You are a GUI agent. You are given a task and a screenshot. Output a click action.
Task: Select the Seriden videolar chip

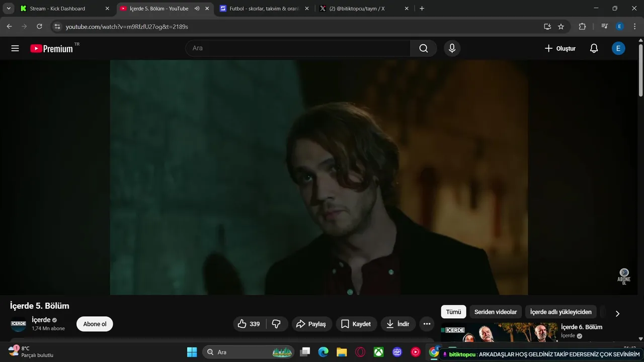[x=496, y=312]
